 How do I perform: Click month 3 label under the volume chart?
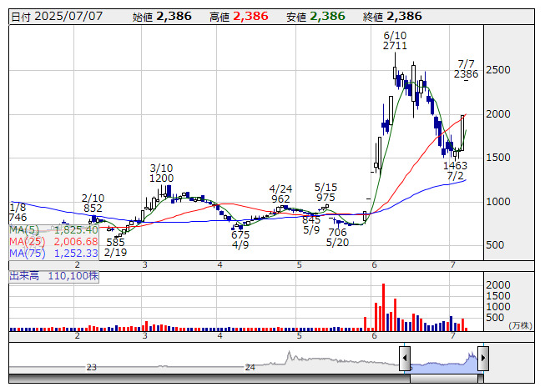(144, 336)
